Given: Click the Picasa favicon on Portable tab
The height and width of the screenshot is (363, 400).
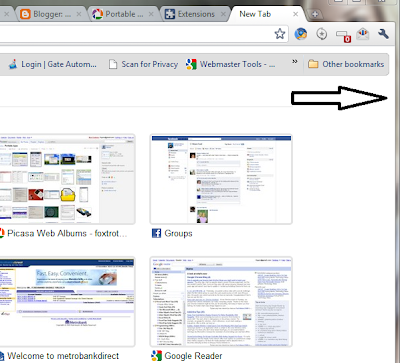Looking at the screenshot, I should coord(97,14).
